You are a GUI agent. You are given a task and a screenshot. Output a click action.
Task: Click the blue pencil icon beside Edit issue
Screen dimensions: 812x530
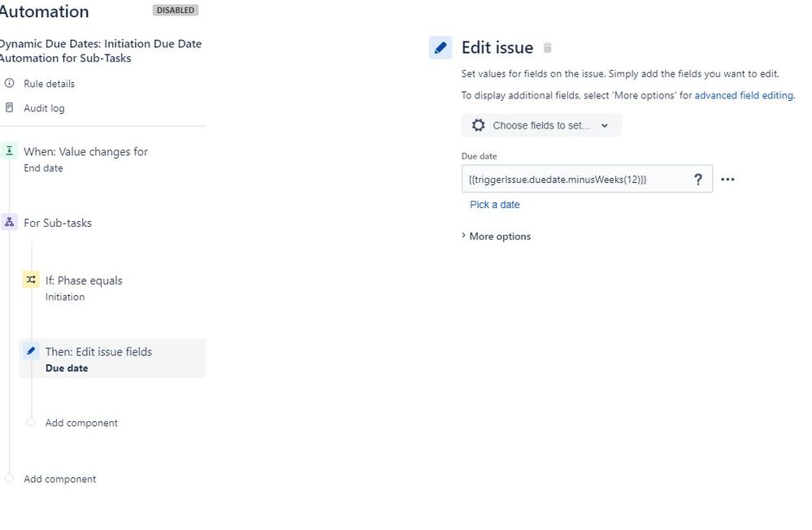[x=441, y=48]
